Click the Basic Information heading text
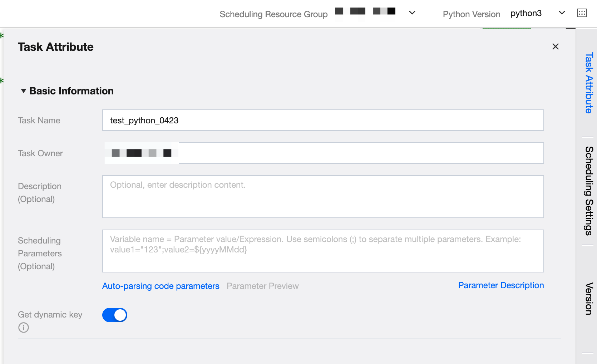This screenshot has width=597, height=364. point(71,91)
